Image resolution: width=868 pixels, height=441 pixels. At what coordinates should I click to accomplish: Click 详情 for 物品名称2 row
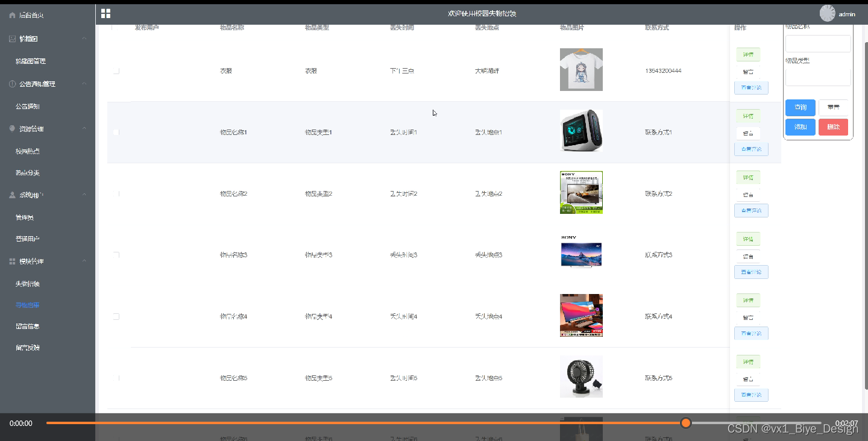click(x=748, y=178)
